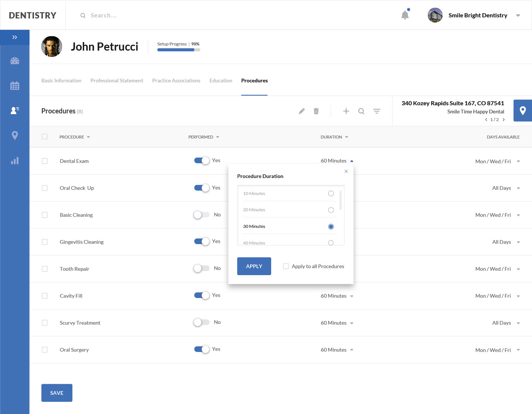
Task: Add a procedure with the plus icon
Action: [346, 111]
